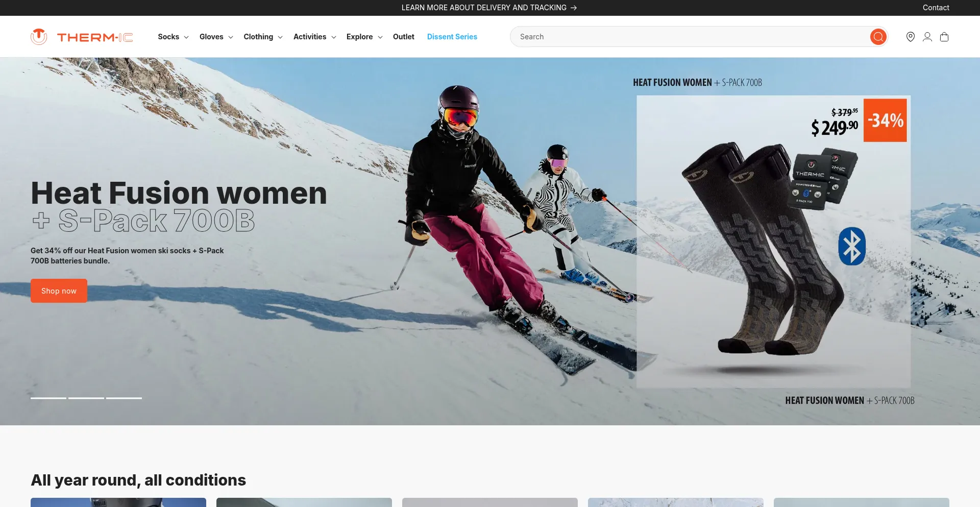The width and height of the screenshot is (980, 507).
Task: Click the Therm-ic logo
Action: click(82, 37)
